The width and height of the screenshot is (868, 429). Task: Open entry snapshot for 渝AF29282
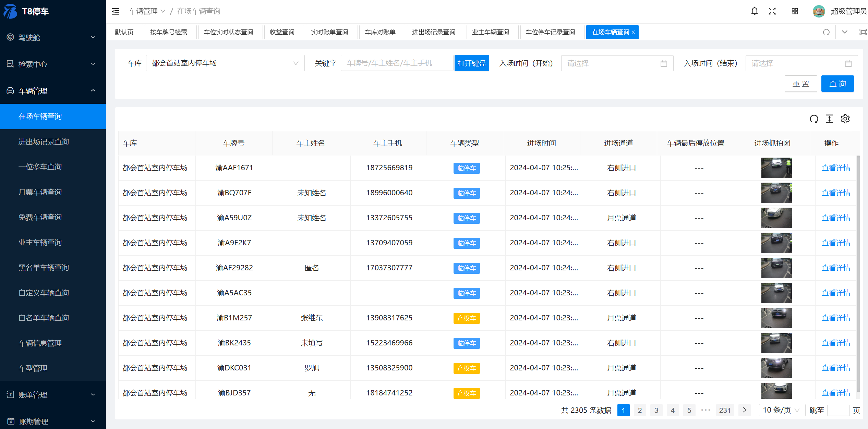click(776, 268)
